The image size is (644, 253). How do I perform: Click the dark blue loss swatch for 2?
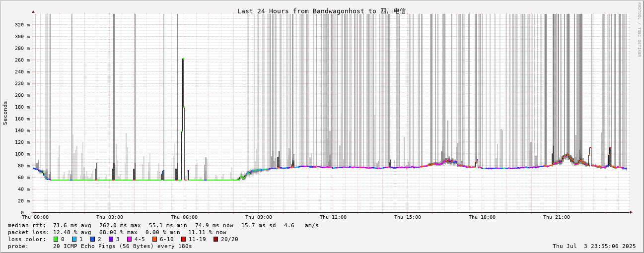[x=92, y=239]
